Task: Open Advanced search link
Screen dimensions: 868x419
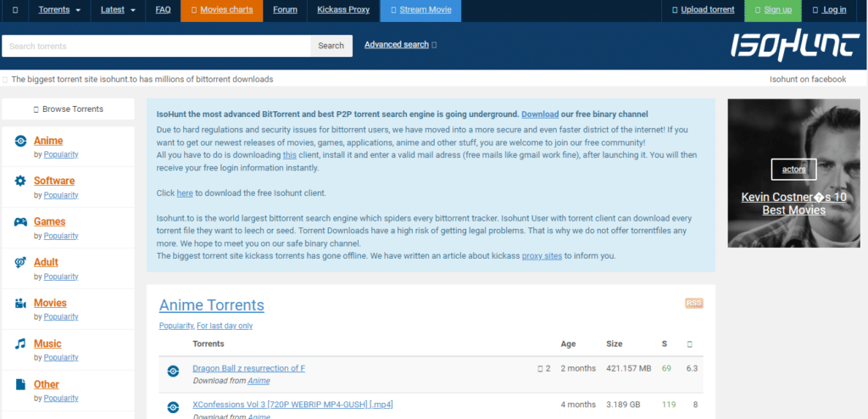Action: [397, 44]
